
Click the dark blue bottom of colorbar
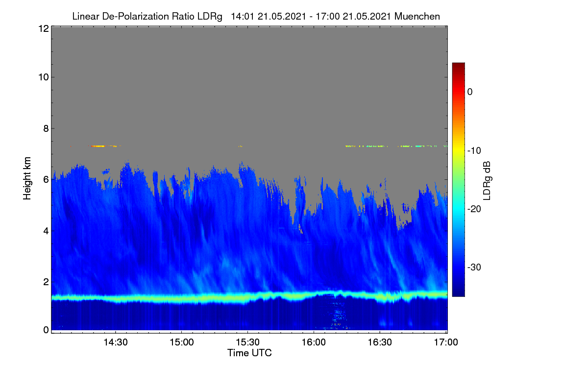pos(458,293)
